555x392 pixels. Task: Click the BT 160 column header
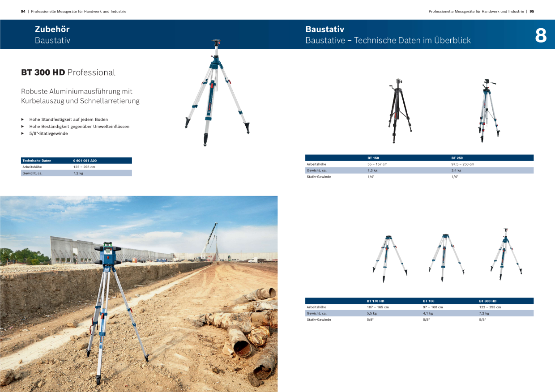click(x=429, y=301)
